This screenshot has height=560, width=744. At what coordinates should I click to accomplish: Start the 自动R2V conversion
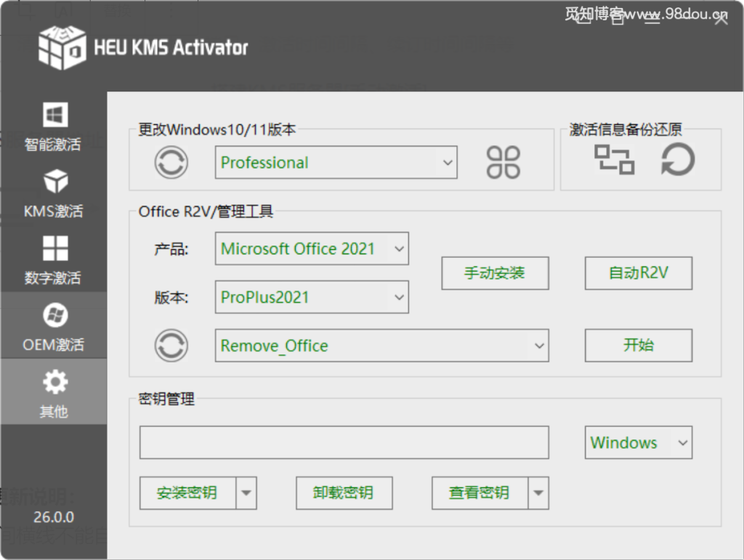coord(638,273)
